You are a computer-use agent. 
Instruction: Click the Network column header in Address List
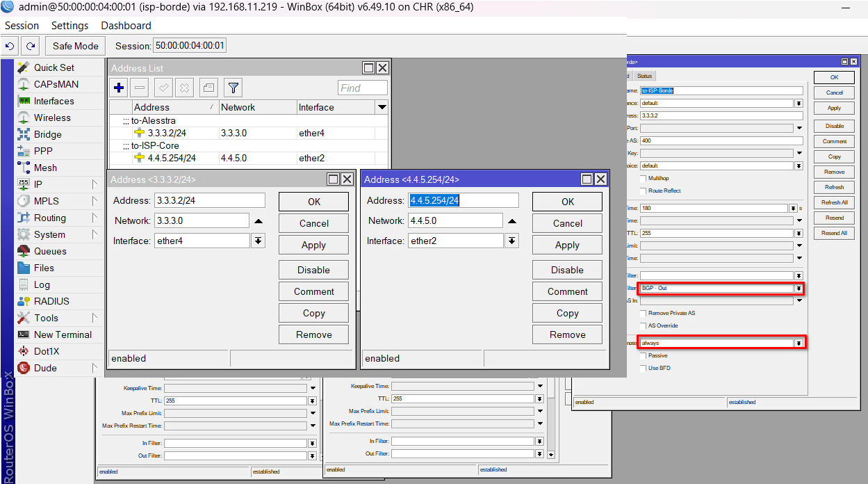[257, 107]
